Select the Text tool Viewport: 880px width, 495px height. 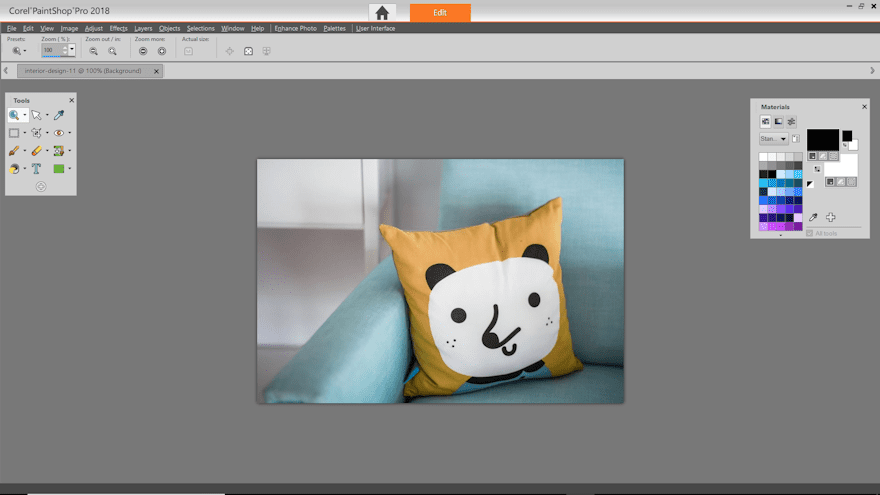(x=36, y=169)
